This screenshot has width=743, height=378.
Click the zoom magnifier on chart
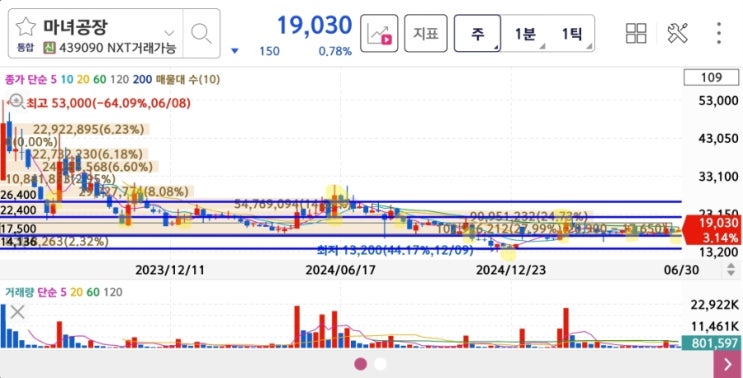[x=16, y=100]
